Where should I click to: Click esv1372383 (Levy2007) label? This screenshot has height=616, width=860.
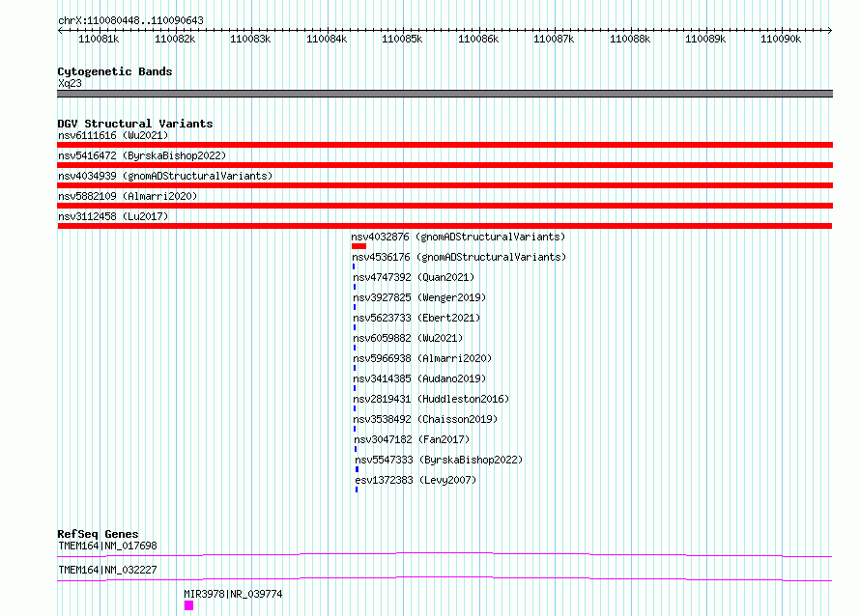(416, 480)
